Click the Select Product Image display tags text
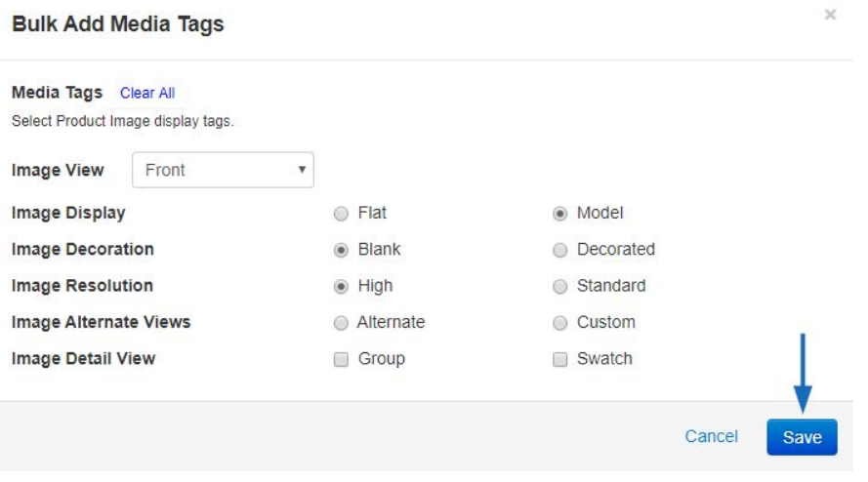Screen dimensions: 868x482 (123, 121)
